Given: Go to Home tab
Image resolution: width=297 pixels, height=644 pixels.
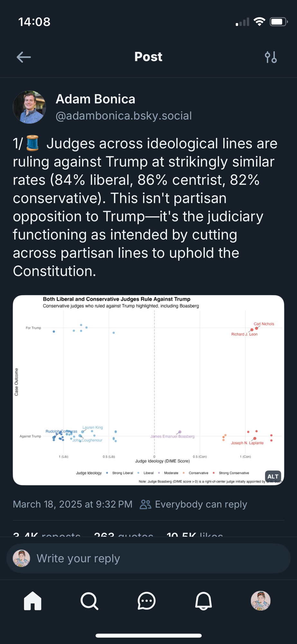Looking at the screenshot, I should pyautogui.click(x=33, y=601).
